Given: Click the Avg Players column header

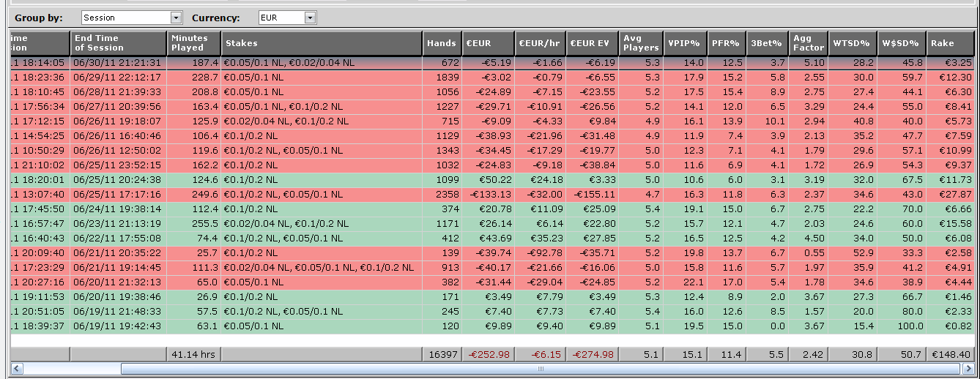Looking at the screenshot, I should [x=640, y=43].
